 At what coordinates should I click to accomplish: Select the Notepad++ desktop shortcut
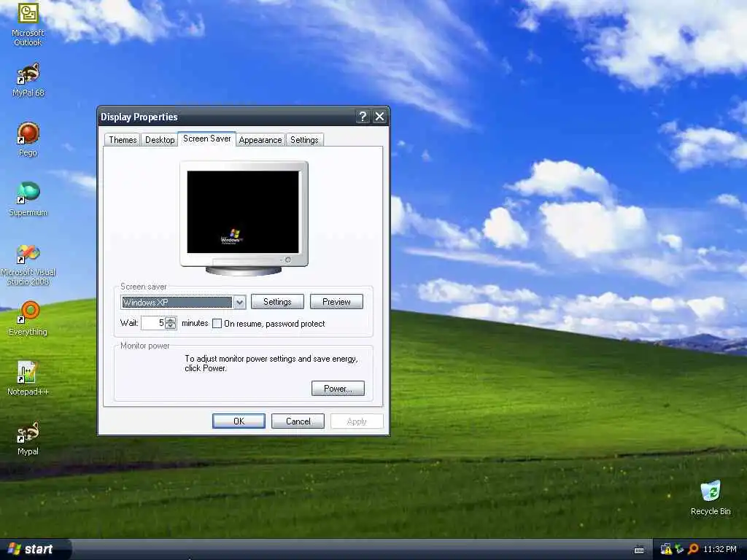coord(28,378)
